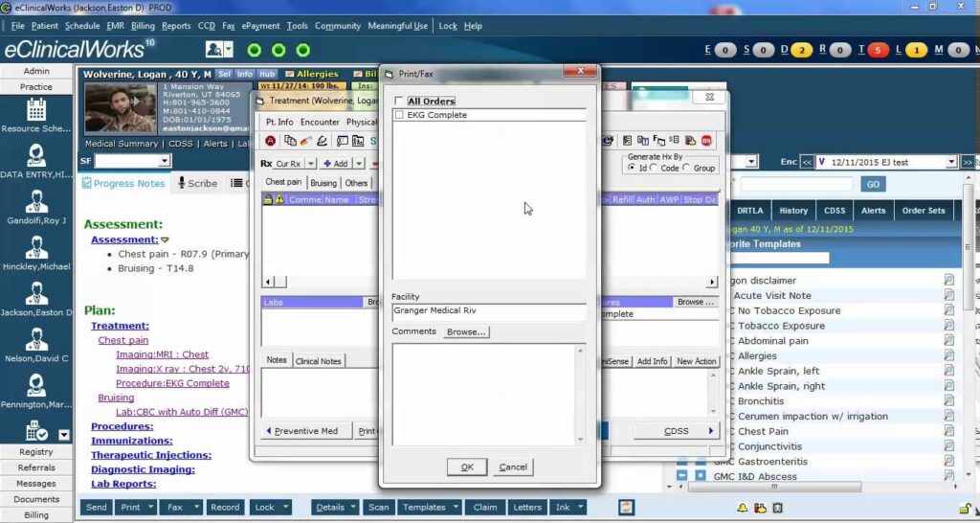Image resolution: width=980 pixels, height=523 pixels.
Task: Click the dollar sign list icon in Treatment toolbar
Action: (x=674, y=140)
